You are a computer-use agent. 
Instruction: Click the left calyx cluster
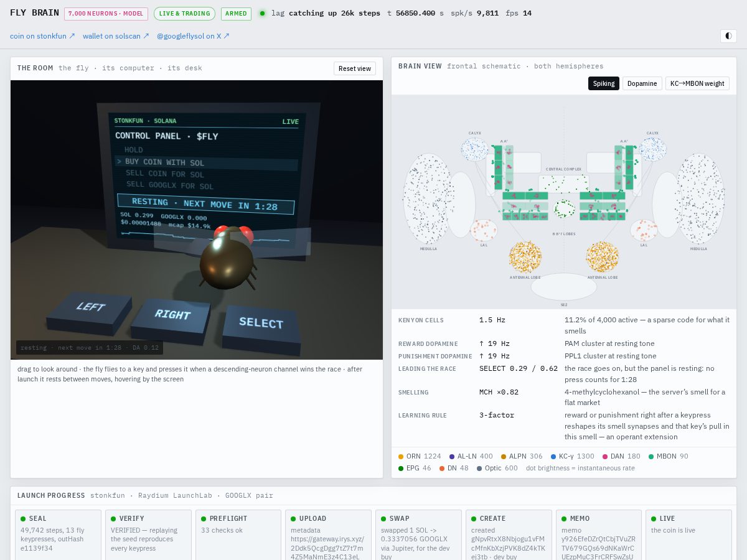(475, 149)
